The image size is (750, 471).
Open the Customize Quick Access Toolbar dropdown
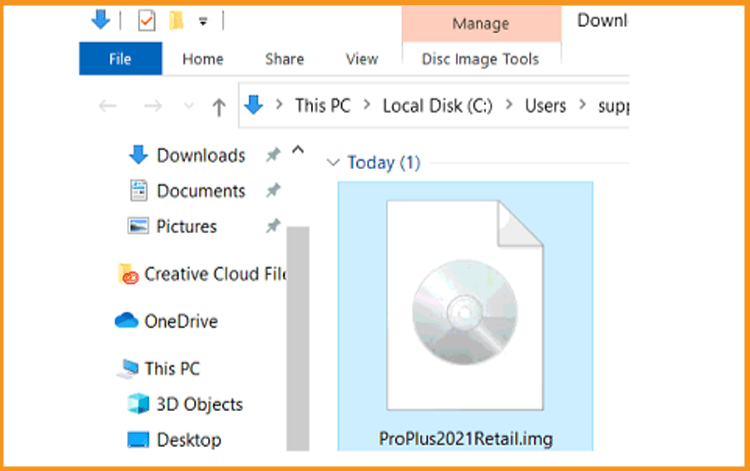point(203,22)
